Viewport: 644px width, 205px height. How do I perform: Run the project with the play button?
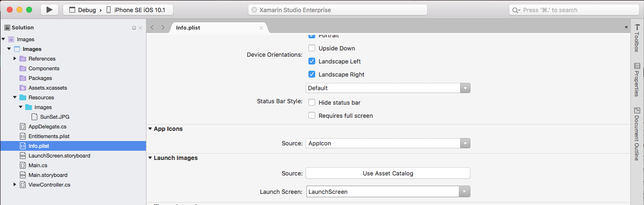[49, 10]
